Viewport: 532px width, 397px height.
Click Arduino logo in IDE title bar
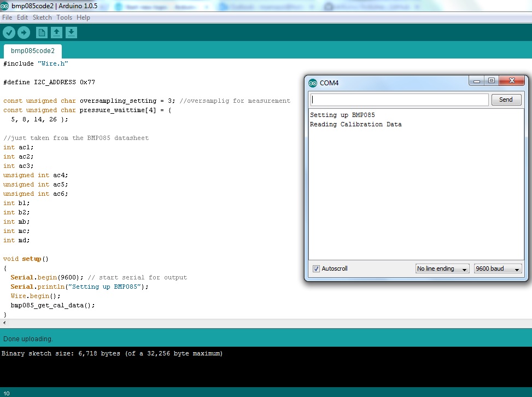pyautogui.click(x=4, y=6)
